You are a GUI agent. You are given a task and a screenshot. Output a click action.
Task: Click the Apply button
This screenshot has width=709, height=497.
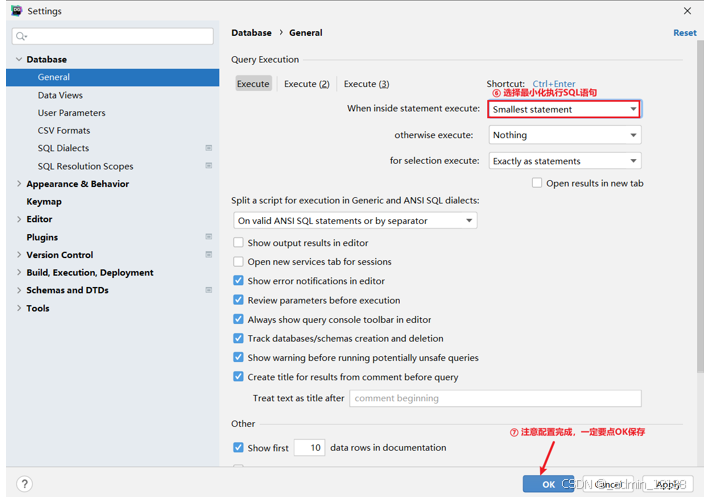coord(667,484)
